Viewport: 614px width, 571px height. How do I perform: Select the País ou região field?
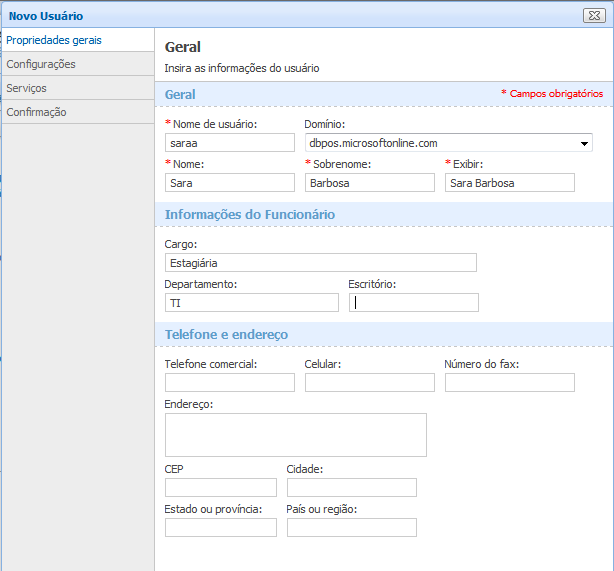point(351,527)
